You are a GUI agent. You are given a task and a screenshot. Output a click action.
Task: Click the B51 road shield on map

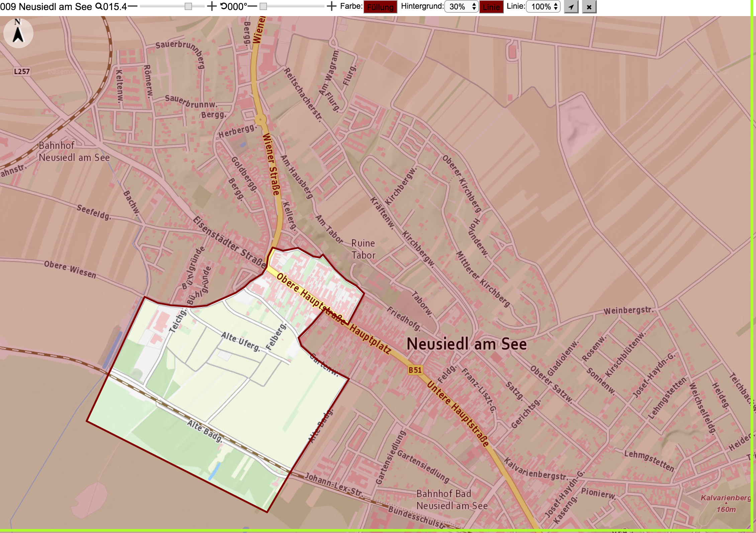pos(415,370)
